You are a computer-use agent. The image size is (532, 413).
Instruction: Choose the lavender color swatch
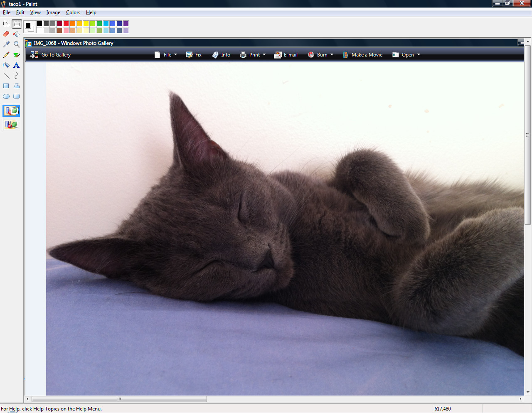pos(126,30)
